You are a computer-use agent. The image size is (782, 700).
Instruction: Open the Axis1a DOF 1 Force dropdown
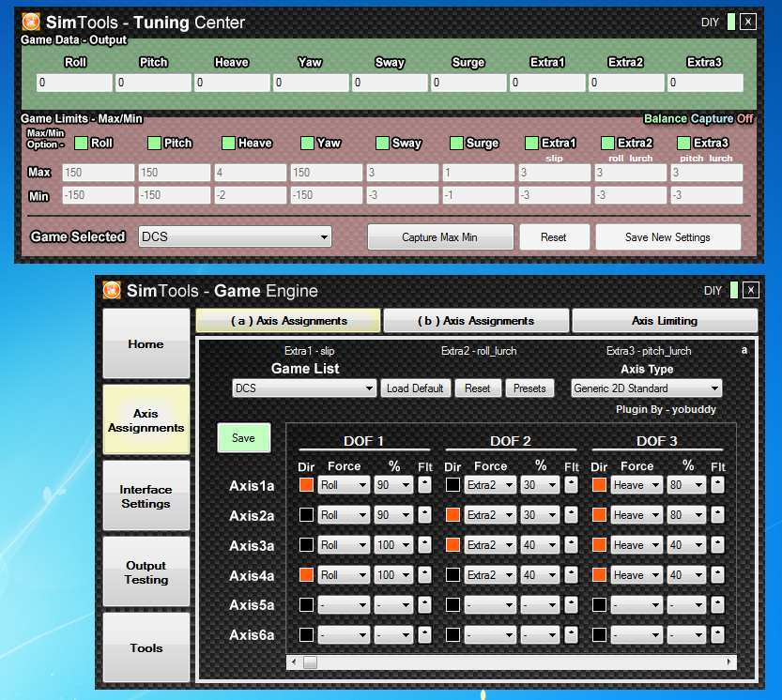[344, 485]
